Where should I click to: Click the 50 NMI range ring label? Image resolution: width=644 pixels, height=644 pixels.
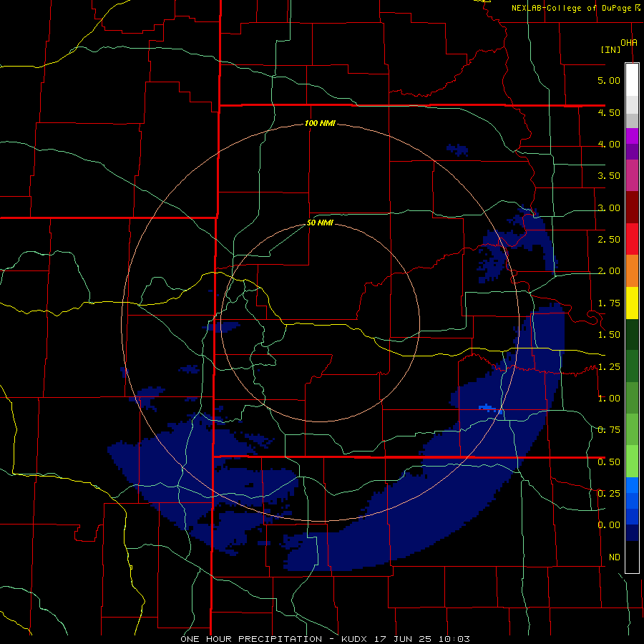pyautogui.click(x=320, y=223)
